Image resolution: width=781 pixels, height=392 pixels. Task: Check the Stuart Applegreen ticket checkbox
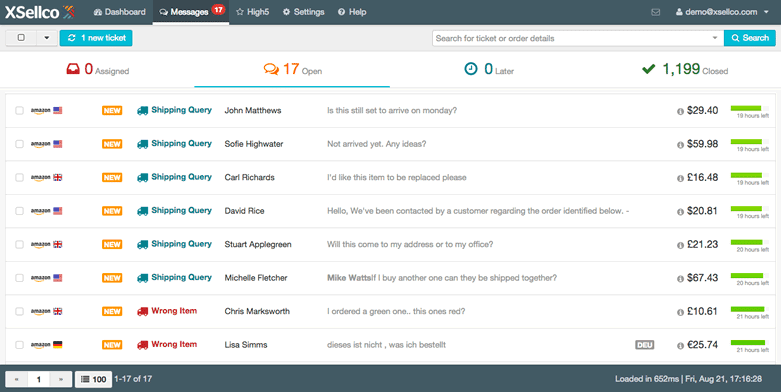[x=19, y=245]
